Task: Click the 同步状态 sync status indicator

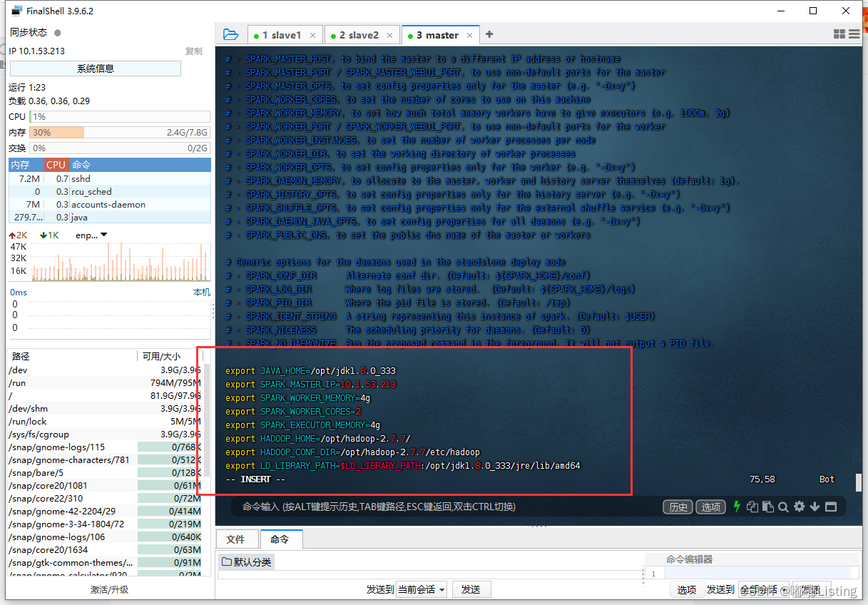Action: point(58,32)
